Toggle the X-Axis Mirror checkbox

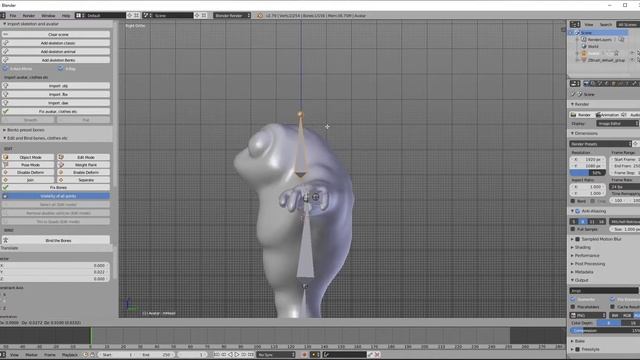click(5, 69)
